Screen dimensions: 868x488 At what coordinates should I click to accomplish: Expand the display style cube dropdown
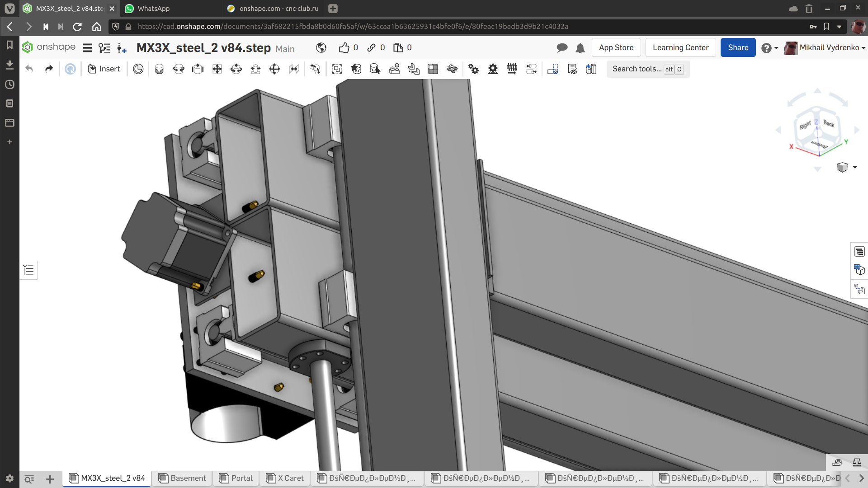pyautogui.click(x=854, y=168)
